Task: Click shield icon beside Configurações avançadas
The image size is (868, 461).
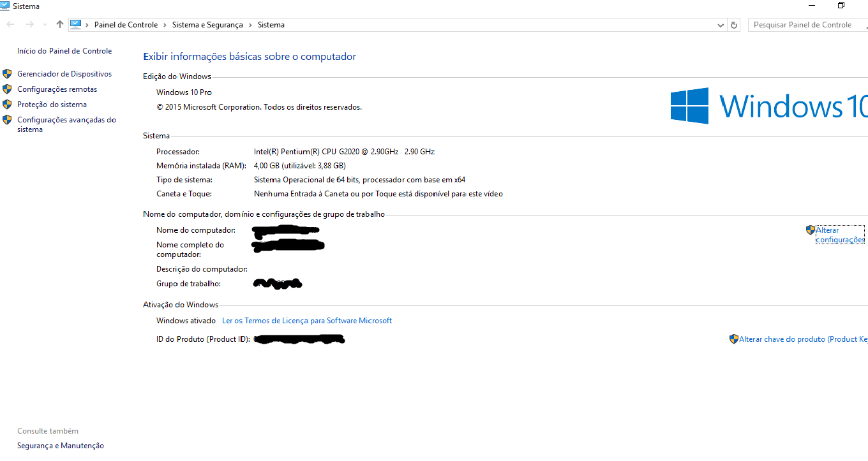Action: [x=7, y=120]
